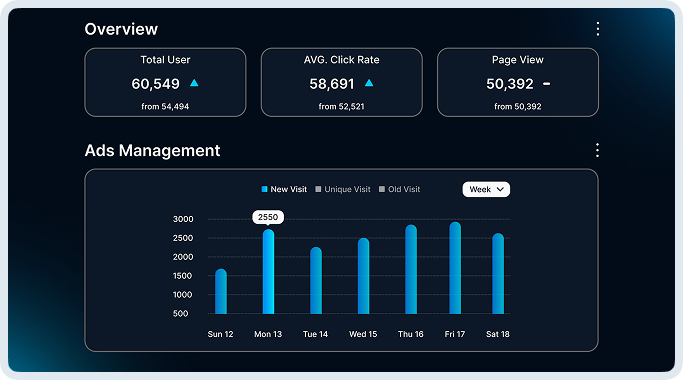
Task: Click the Fri 17 bar in the chart
Action: (455, 268)
